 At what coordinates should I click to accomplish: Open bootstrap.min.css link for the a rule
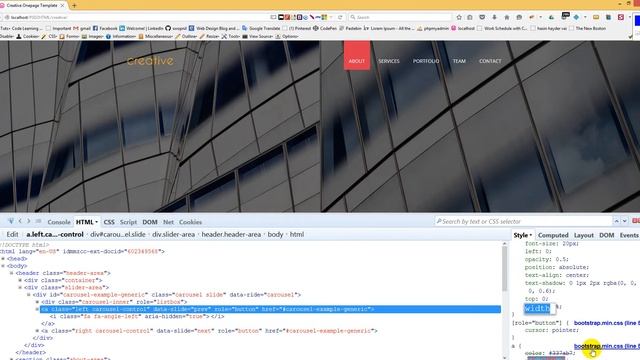607,346
